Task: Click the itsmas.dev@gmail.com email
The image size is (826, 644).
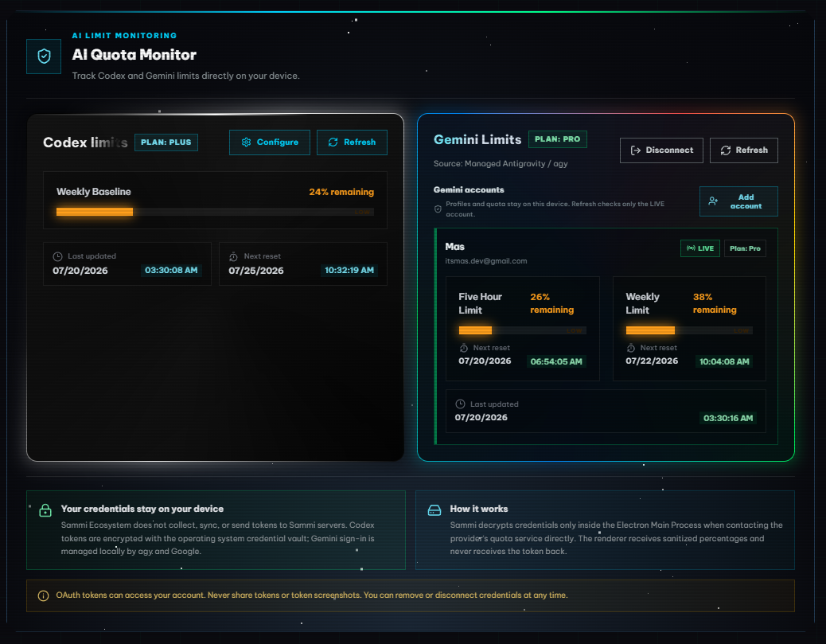Action: tap(485, 261)
